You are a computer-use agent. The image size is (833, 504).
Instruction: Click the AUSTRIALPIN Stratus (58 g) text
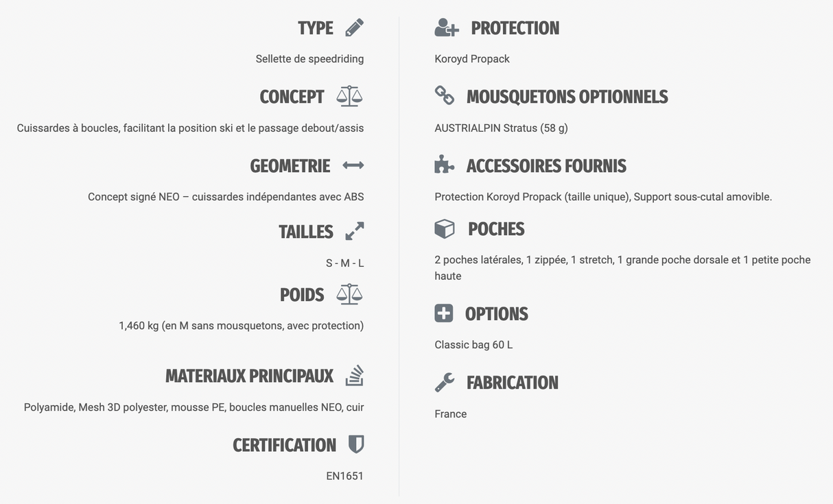501,128
